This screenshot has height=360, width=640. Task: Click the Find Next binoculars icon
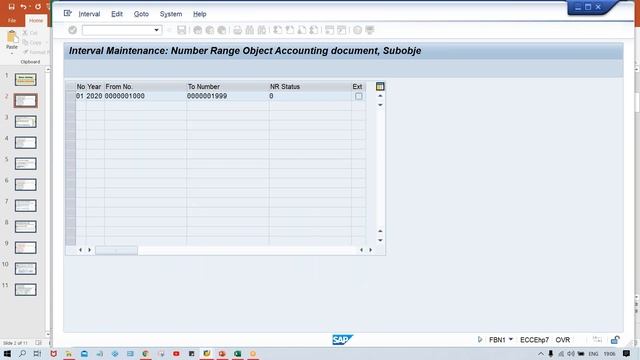[x=262, y=30]
